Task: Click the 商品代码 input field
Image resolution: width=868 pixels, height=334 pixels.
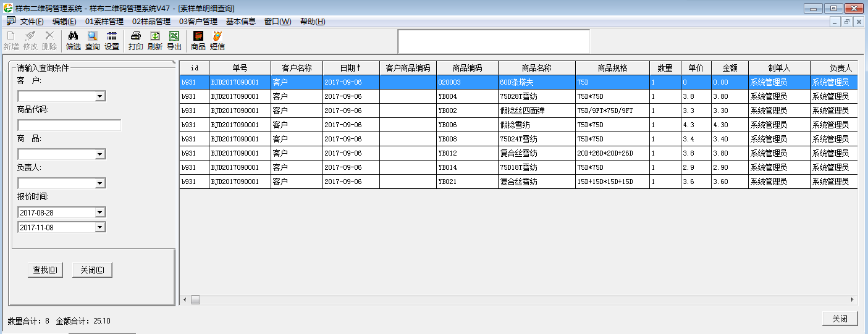Action: click(x=69, y=125)
